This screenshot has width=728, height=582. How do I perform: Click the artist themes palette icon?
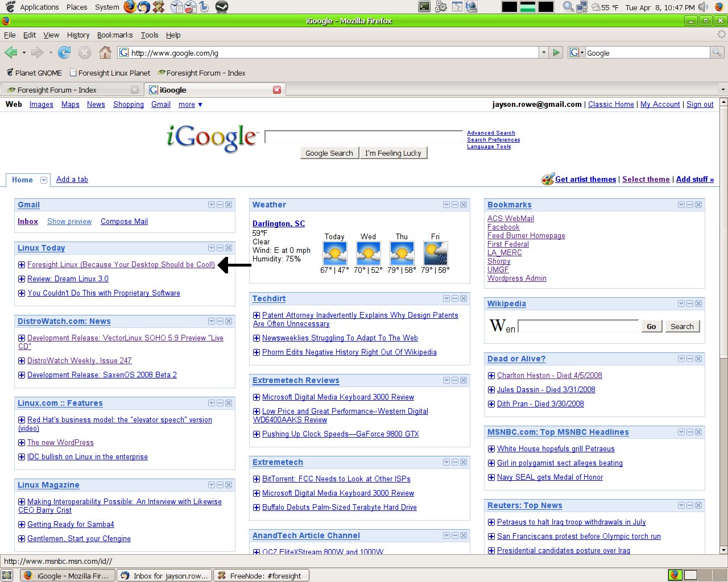(x=548, y=179)
